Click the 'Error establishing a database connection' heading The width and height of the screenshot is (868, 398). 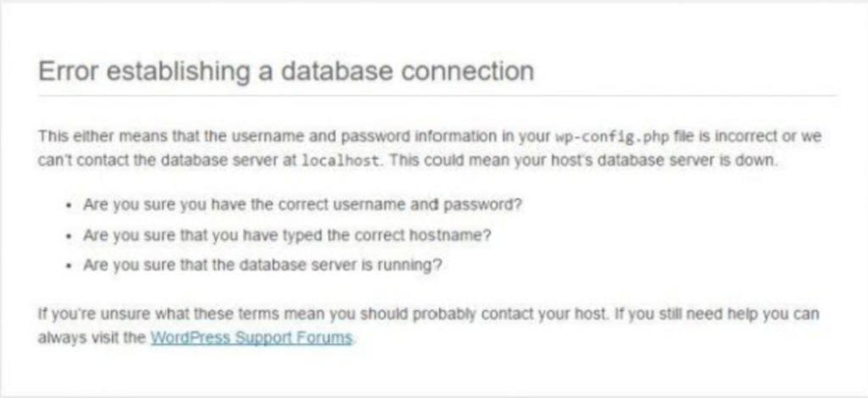287,71
